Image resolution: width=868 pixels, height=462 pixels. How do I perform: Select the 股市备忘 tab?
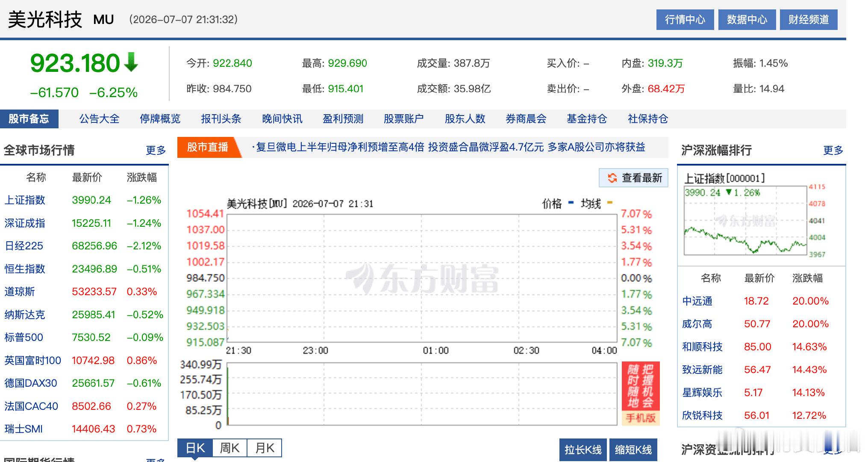[x=29, y=119]
